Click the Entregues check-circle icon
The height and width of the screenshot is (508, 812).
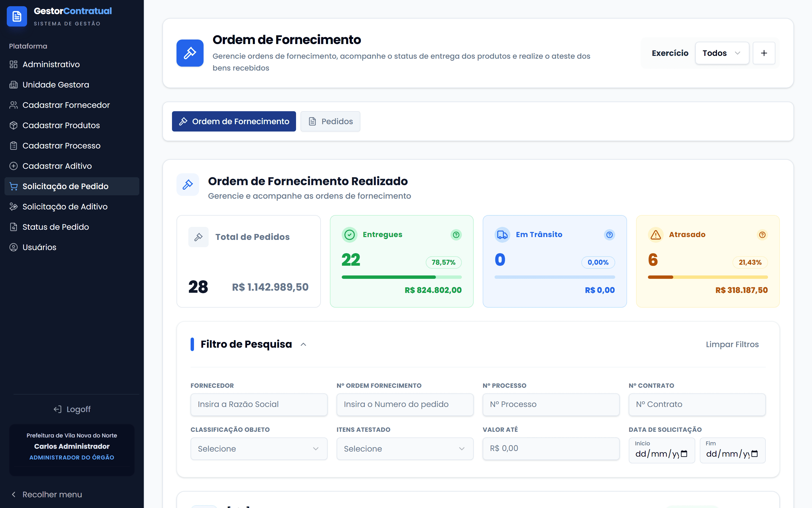[349, 235]
